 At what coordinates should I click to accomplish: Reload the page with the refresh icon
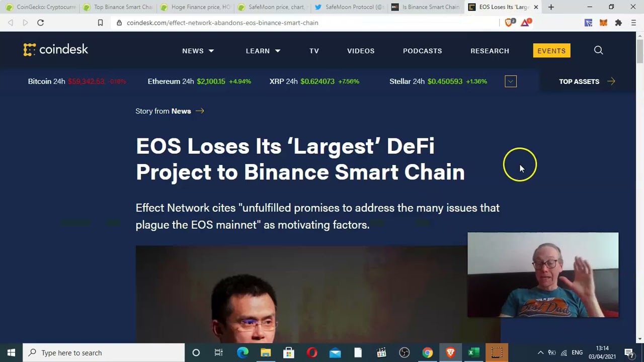point(41,23)
